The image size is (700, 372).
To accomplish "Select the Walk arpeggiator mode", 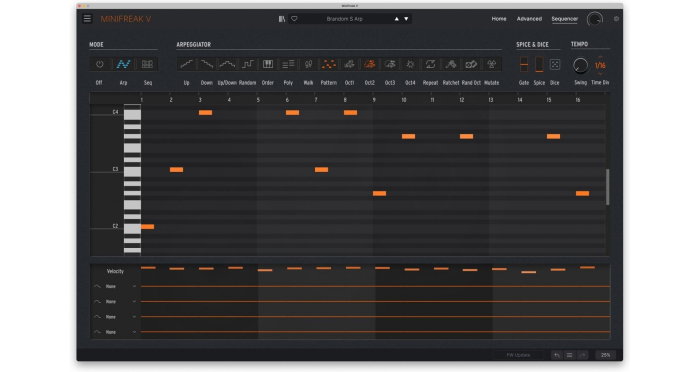I will tap(308, 64).
